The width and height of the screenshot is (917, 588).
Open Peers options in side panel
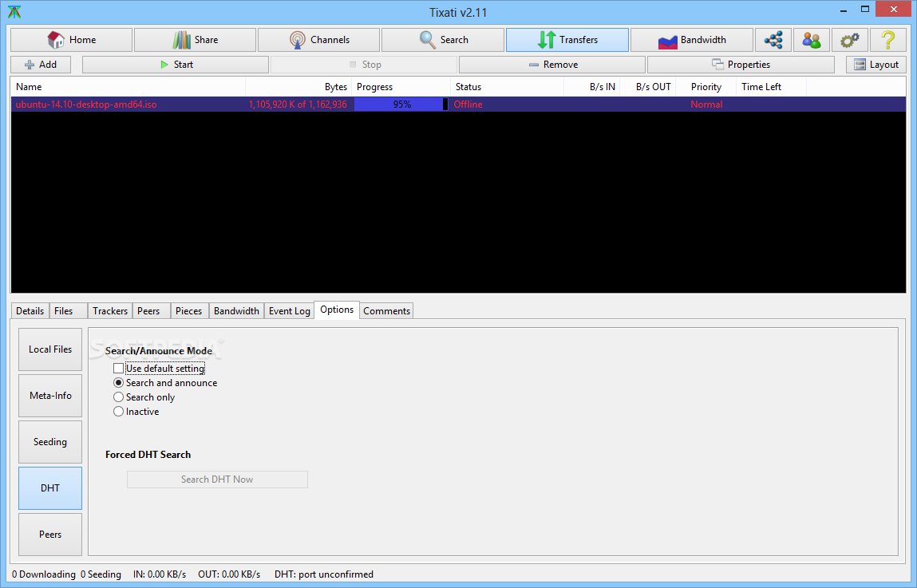click(x=50, y=535)
